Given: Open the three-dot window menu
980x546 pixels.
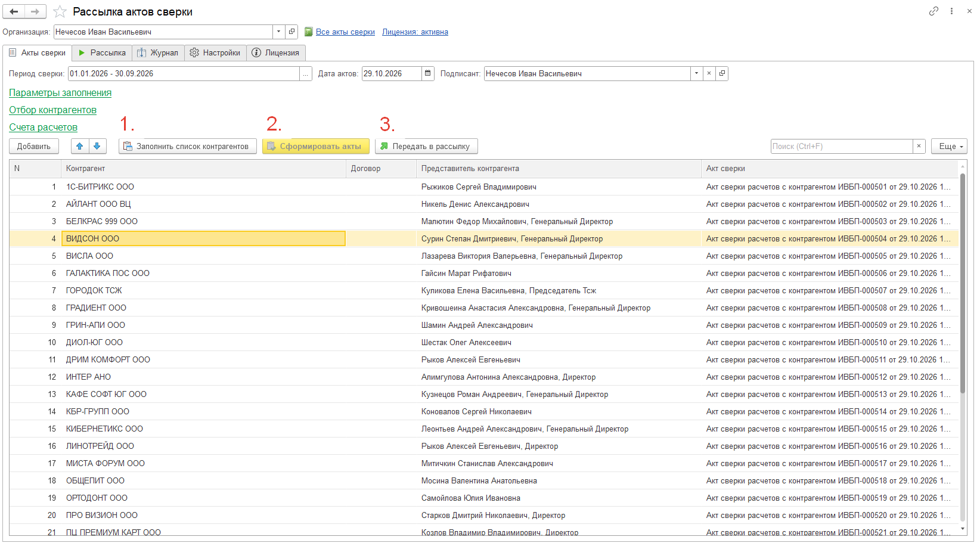Looking at the screenshot, I should click(951, 11).
